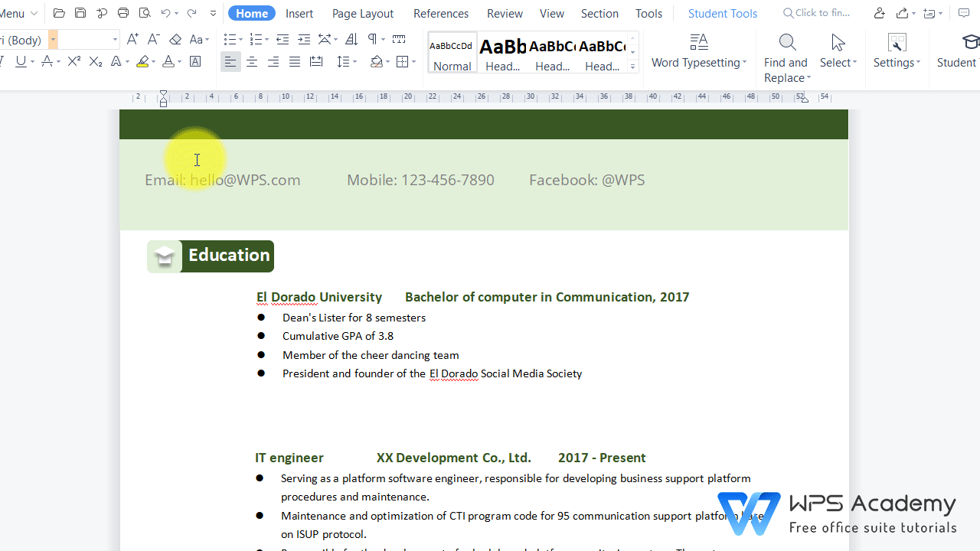Switch to the Insert tab
This screenshot has width=980, height=551.
click(x=299, y=13)
